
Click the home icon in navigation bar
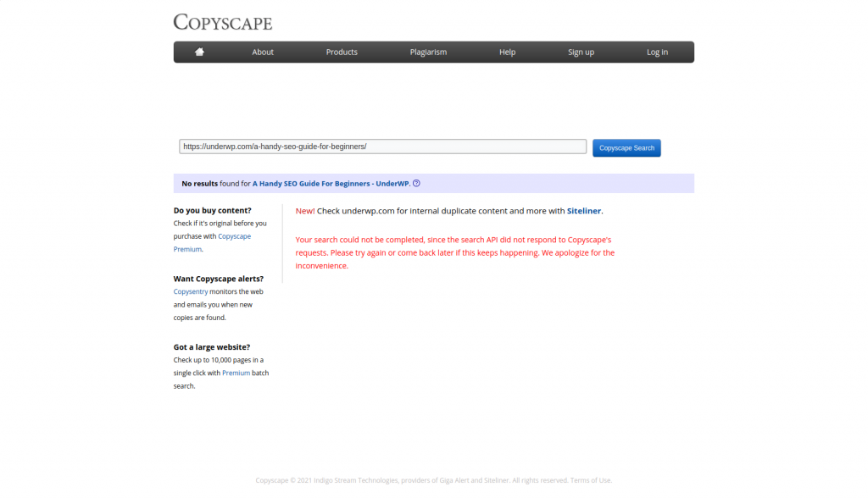click(x=199, y=52)
